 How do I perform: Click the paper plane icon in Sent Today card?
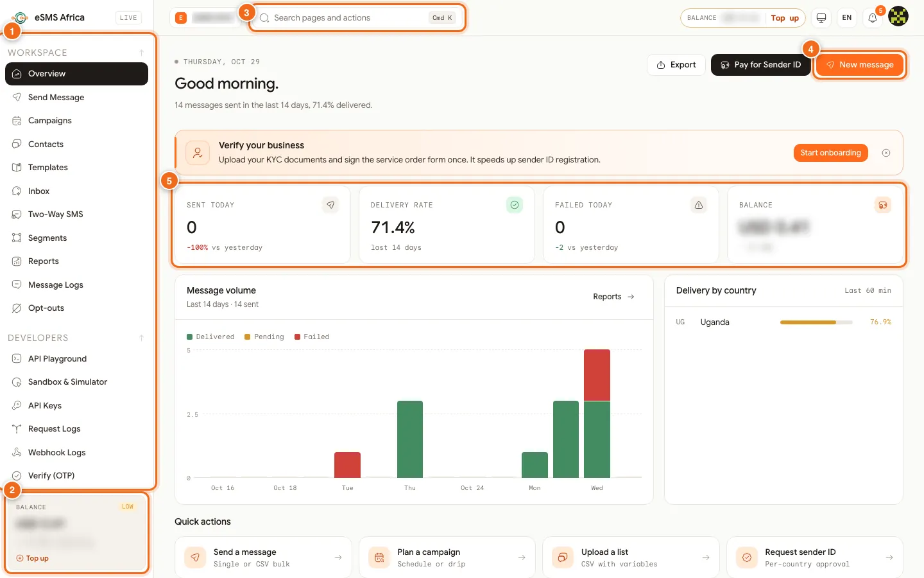point(330,205)
